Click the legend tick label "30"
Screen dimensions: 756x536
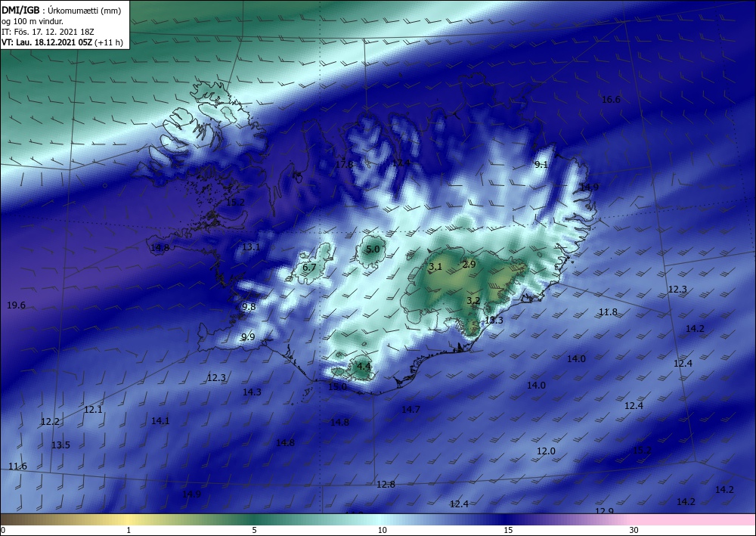click(x=634, y=530)
